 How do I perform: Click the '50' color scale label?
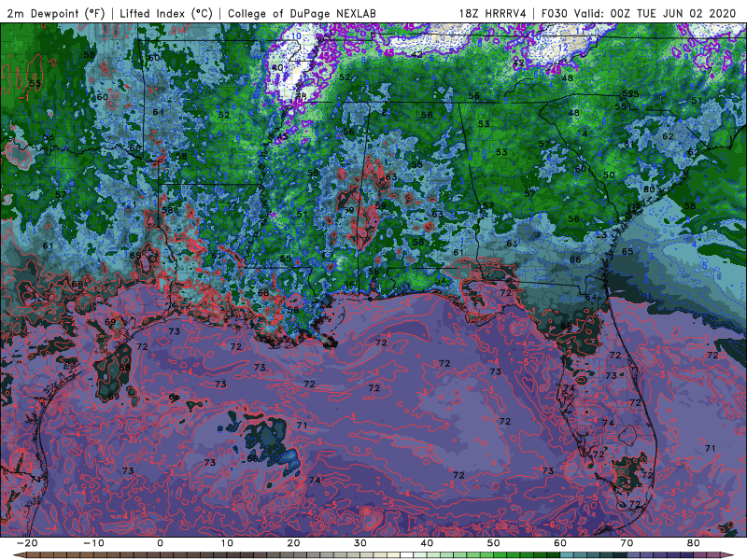click(494, 543)
